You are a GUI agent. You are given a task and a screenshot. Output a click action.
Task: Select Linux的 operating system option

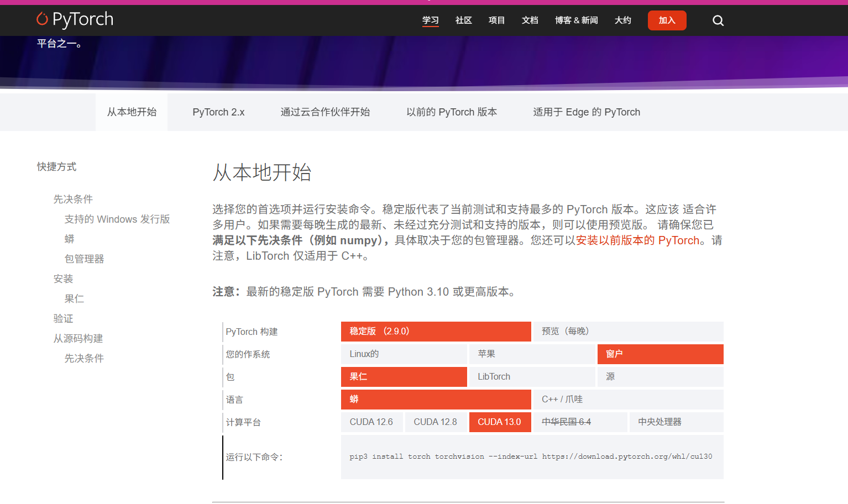pyautogui.click(x=404, y=354)
